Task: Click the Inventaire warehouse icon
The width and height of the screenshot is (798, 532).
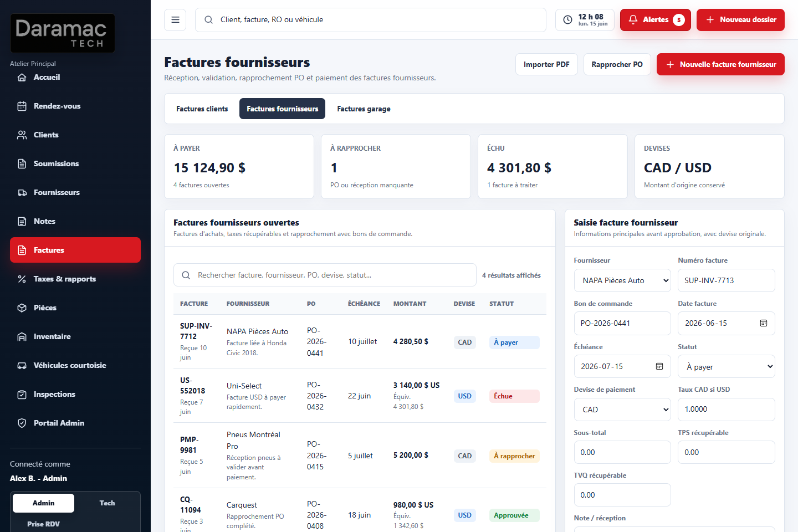Action: point(22,337)
